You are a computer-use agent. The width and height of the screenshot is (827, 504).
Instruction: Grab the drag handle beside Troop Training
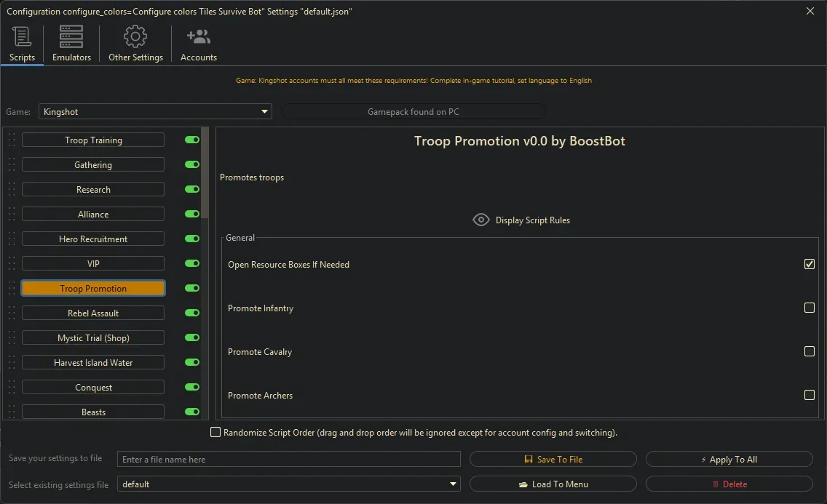pyautogui.click(x=12, y=140)
